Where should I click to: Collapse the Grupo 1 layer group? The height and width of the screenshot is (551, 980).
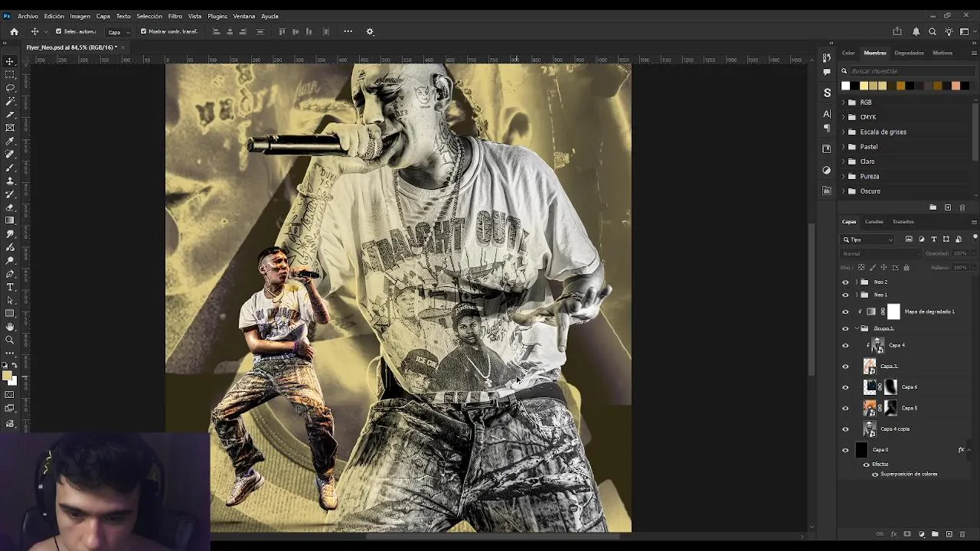coord(856,328)
